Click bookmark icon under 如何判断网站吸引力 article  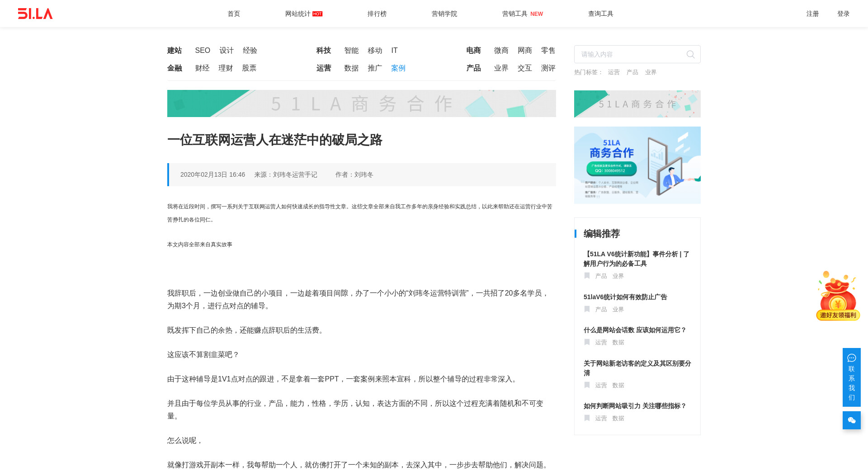tap(587, 418)
